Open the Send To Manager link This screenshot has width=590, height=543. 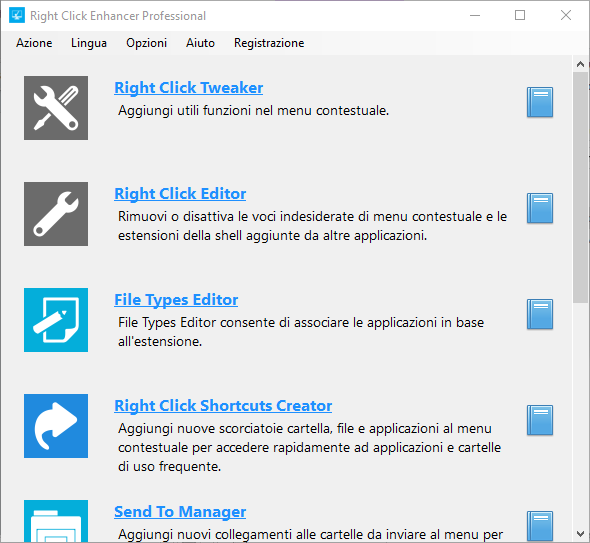click(180, 512)
